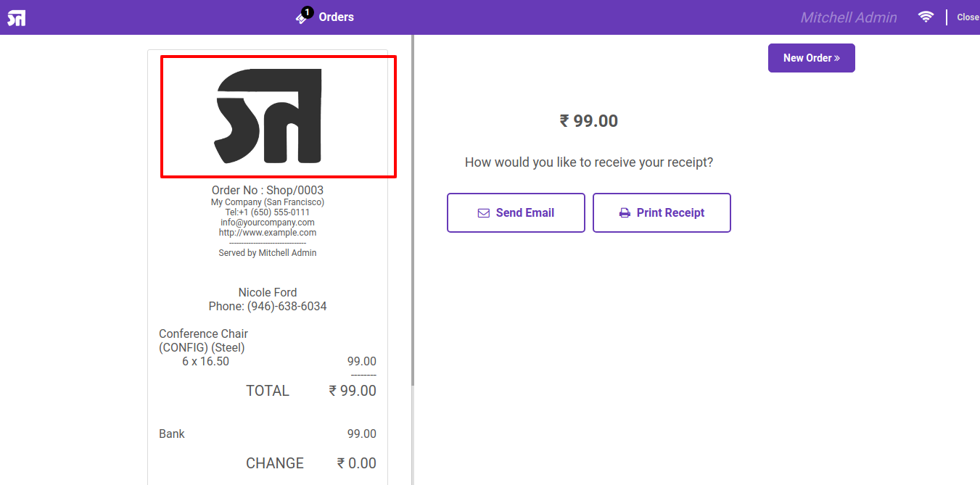980x485 pixels.
Task: Open the Orders ticket icon
Action: pyautogui.click(x=302, y=18)
